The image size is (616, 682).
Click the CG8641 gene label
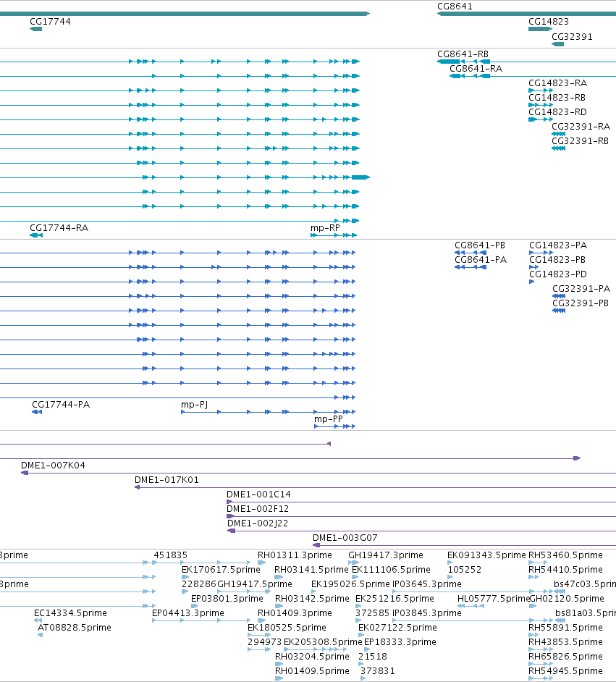(455, 6)
